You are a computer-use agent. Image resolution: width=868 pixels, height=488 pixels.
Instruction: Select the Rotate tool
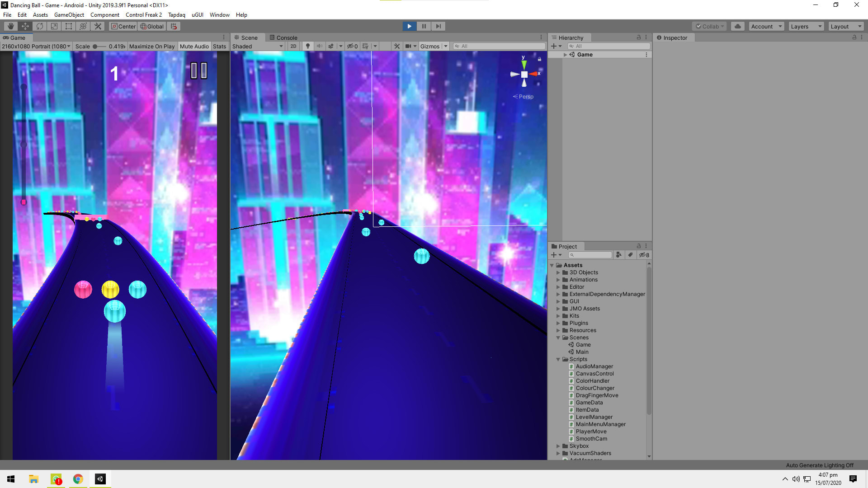click(x=40, y=26)
